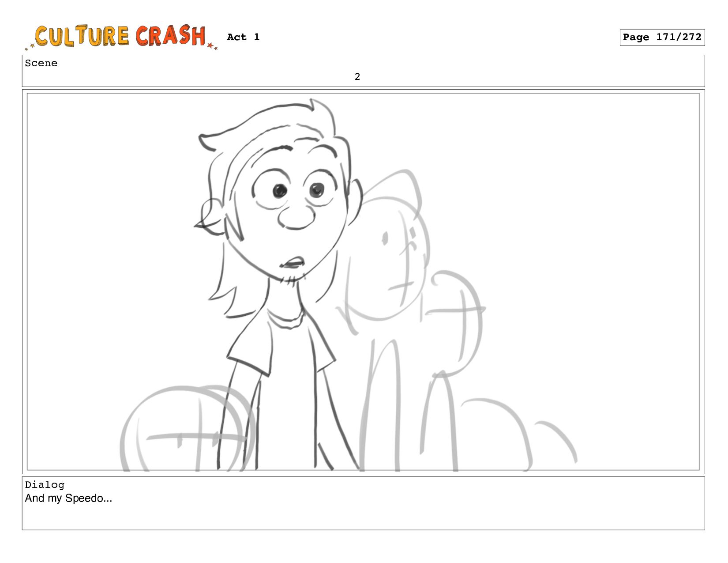Click the 'Page 171/272' page indicator
The image size is (728, 563).
(x=662, y=37)
